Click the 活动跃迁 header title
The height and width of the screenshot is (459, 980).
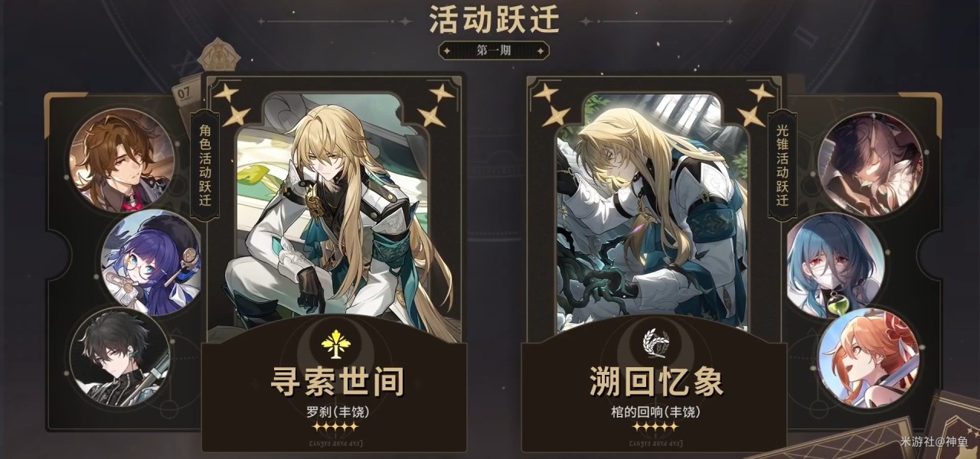495,19
